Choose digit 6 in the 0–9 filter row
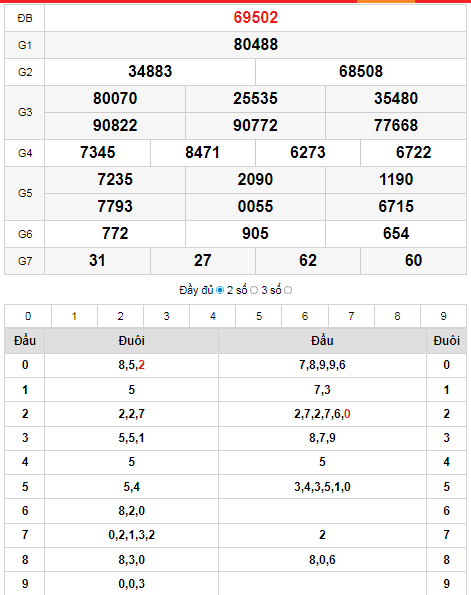 coord(305,316)
